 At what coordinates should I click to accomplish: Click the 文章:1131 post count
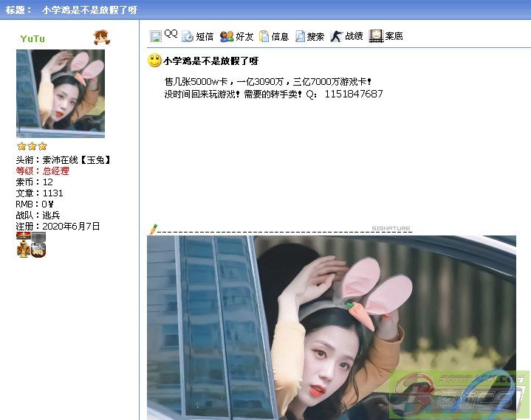(x=39, y=193)
